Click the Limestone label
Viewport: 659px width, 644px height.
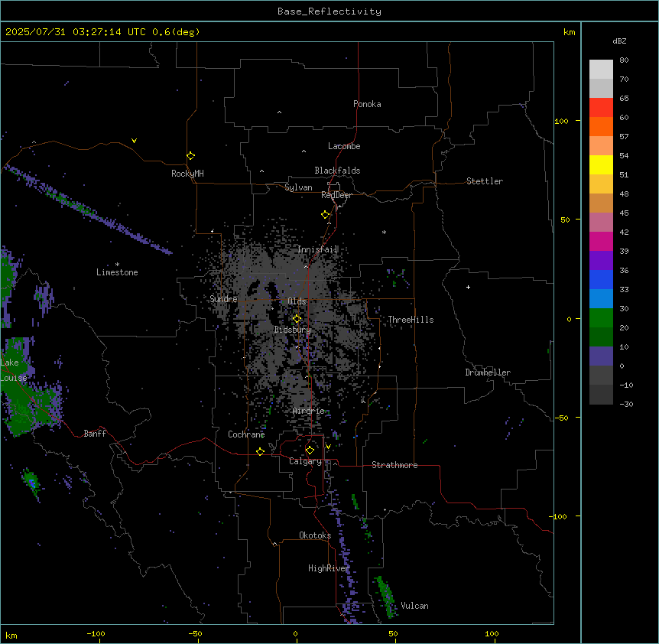tap(117, 272)
